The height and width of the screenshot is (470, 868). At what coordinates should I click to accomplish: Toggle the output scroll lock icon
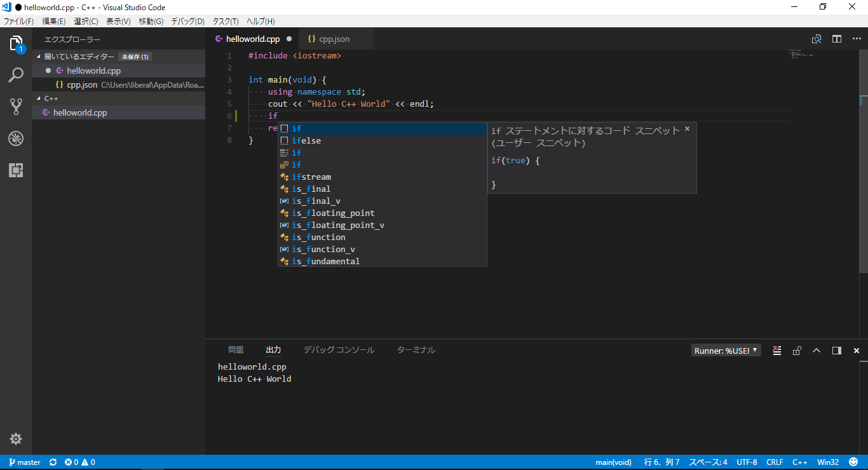click(x=797, y=351)
